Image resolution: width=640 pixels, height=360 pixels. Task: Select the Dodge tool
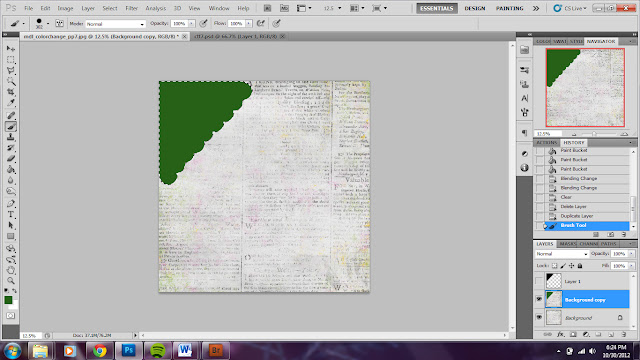[x=11, y=191]
